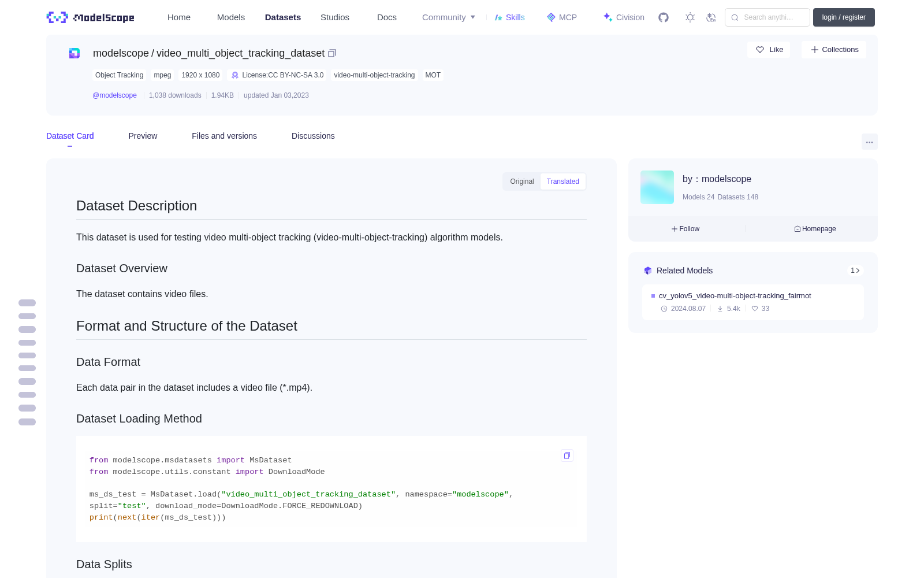Click the license badge icon

tap(235, 75)
